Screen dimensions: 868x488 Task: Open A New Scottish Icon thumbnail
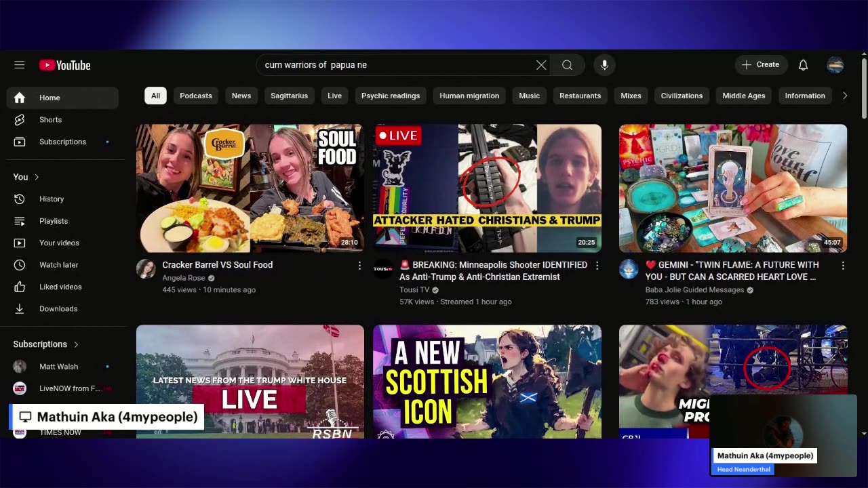coord(487,382)
